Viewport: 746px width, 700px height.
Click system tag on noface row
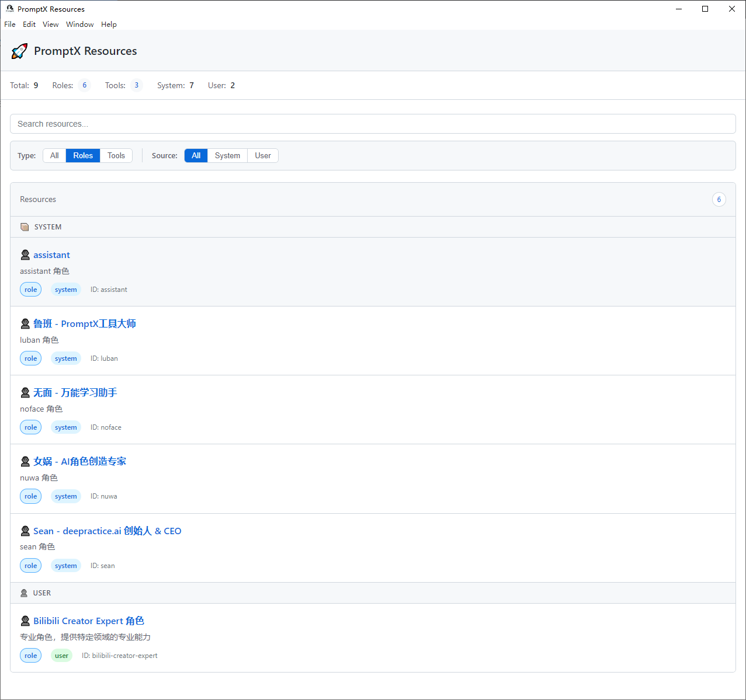point(66,427)
